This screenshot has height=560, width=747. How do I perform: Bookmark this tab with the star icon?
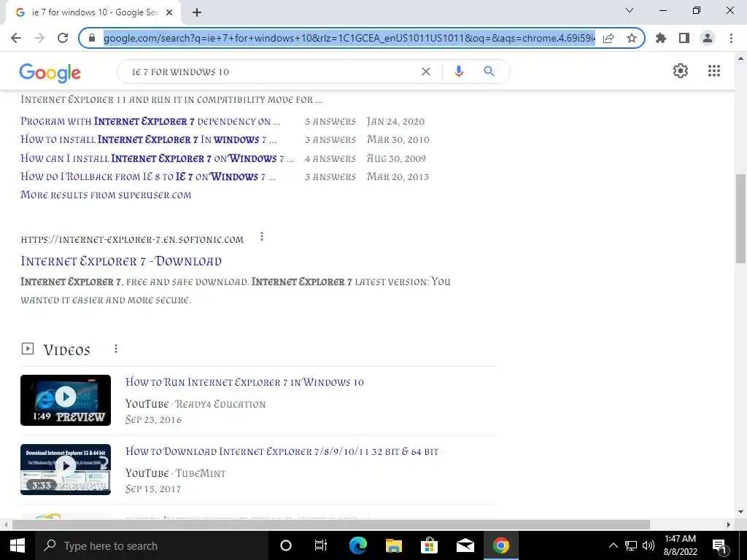click(632, 38)
